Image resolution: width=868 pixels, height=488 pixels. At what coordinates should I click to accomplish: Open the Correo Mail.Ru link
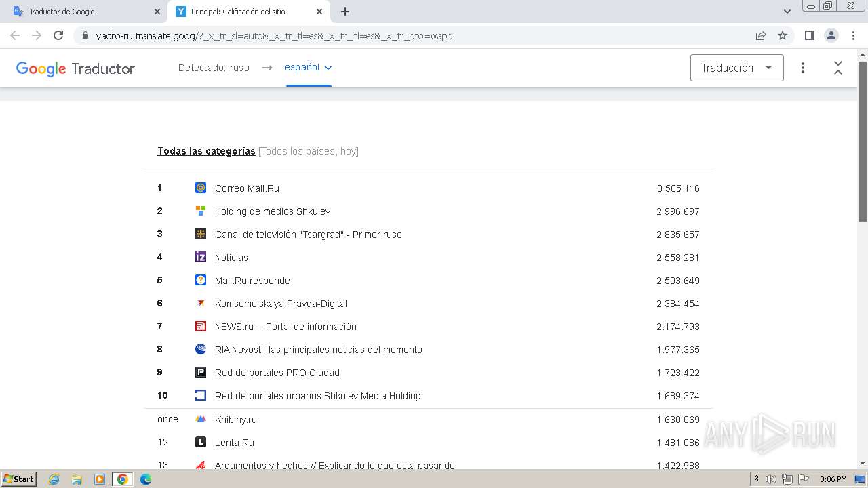pyautogui.click(x=247, y=188)
